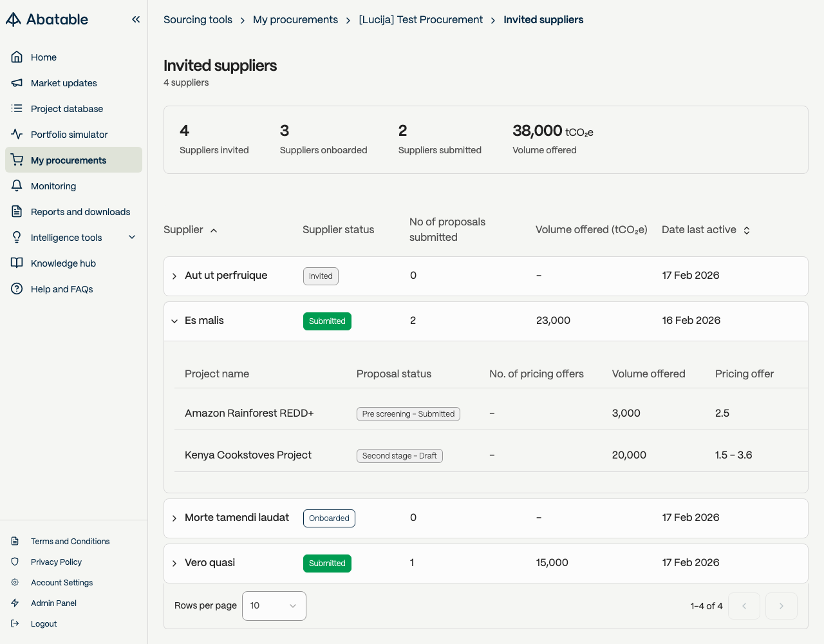This screenshot has height=644, width=824.
Task: Open Home via house icon
Action: 17,57
